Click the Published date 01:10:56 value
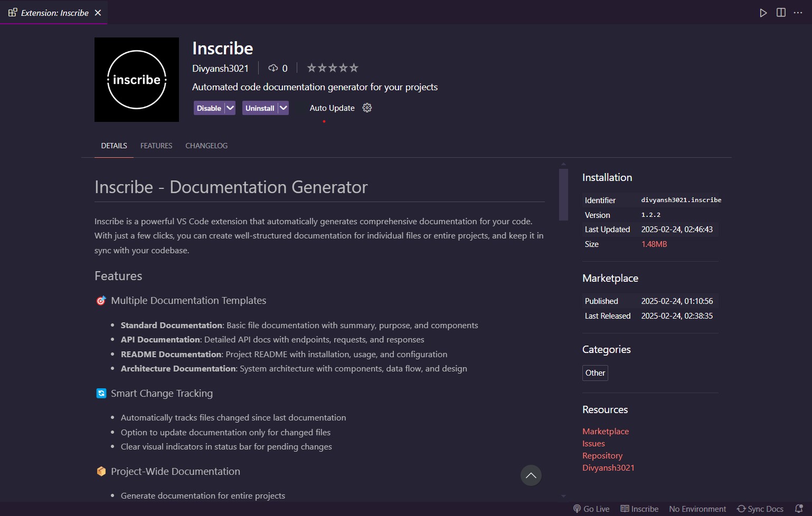Viewport: 812px width, 516px height. 677,301
